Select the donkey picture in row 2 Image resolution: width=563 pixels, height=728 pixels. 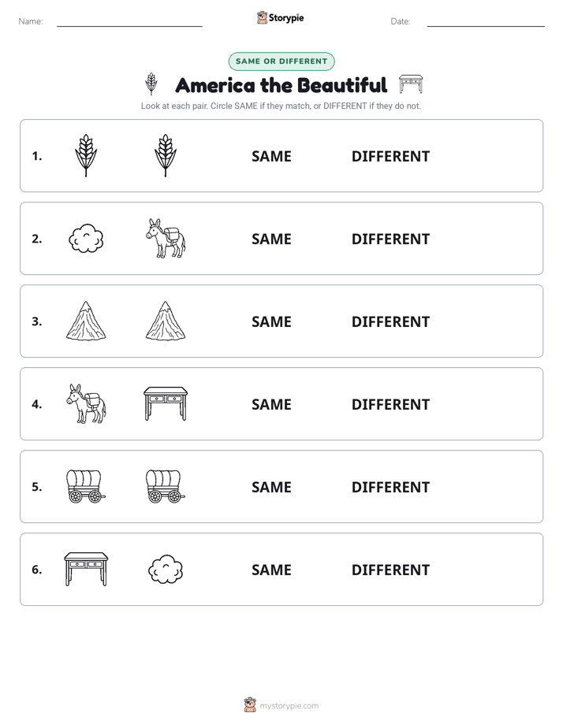click(x=166, y=238)
